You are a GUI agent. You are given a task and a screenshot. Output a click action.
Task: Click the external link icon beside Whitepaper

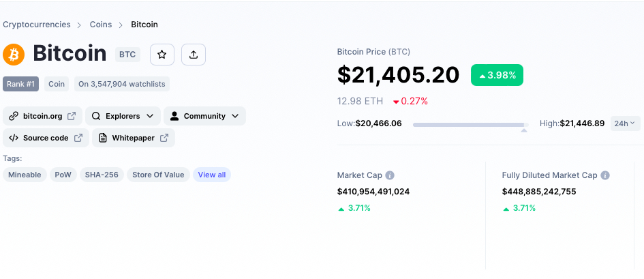[164, 138]
